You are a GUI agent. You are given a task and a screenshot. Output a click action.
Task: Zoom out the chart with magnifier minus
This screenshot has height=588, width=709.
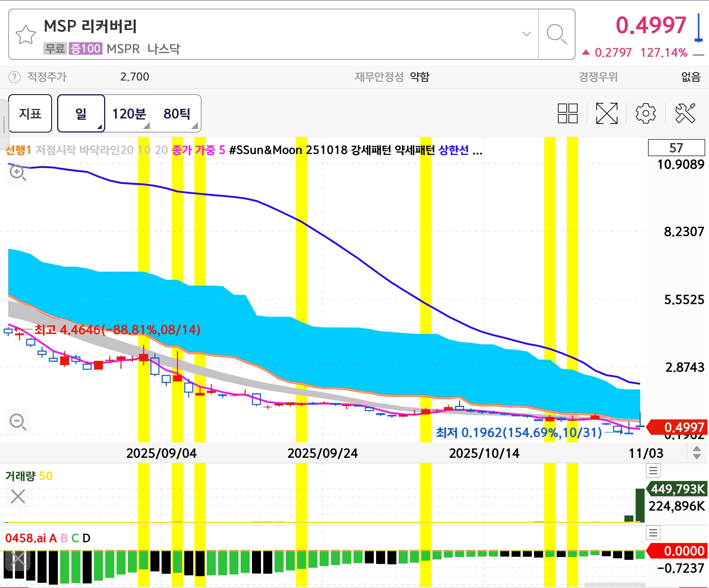(18, 422)
